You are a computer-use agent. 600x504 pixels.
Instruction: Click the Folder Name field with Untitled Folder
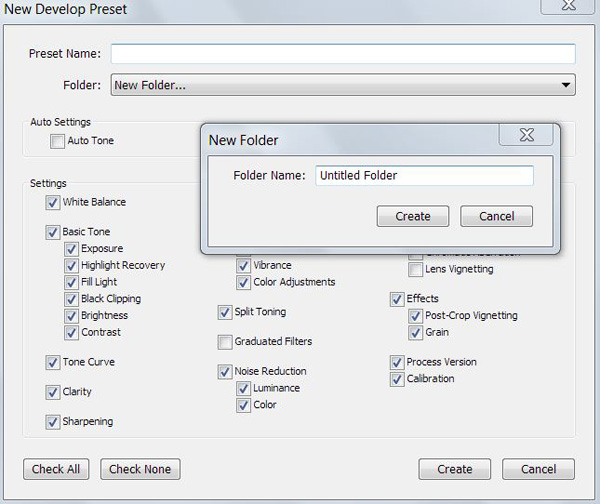coord(424,176)
